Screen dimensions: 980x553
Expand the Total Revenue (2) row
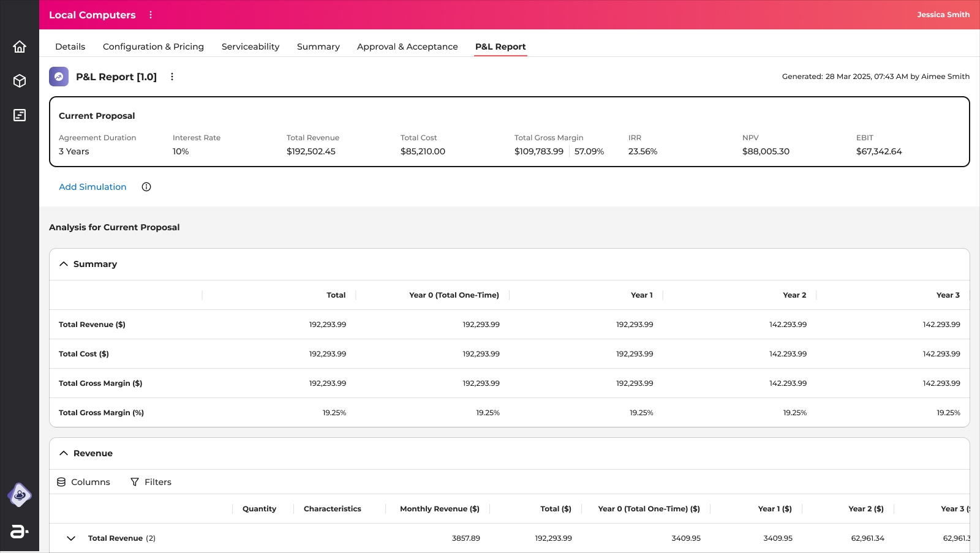click(x=71, y=538)
